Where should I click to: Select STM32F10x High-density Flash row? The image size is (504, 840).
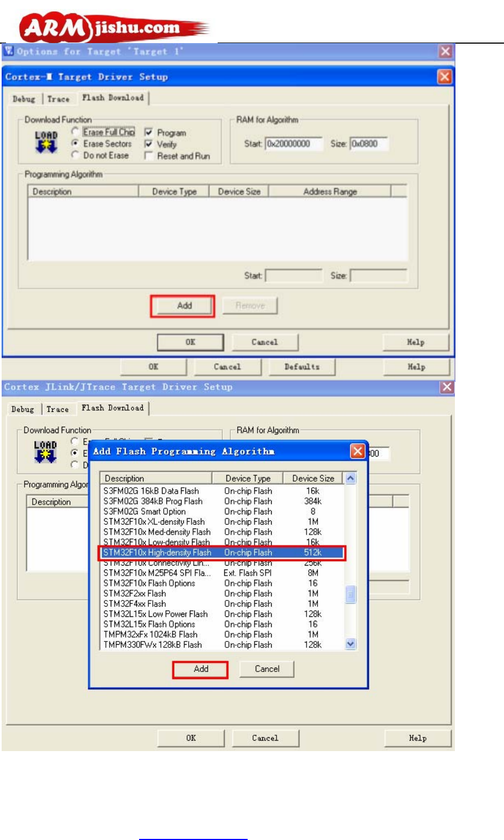point(223,553)
